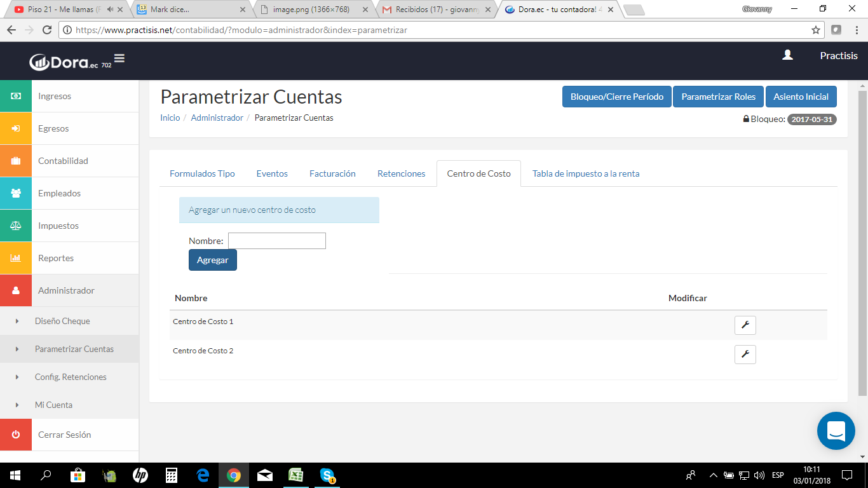This screenshot has height=488, width=868.
Task: Click the Parametrizar Roles button
Action: (x=719, y=97)
